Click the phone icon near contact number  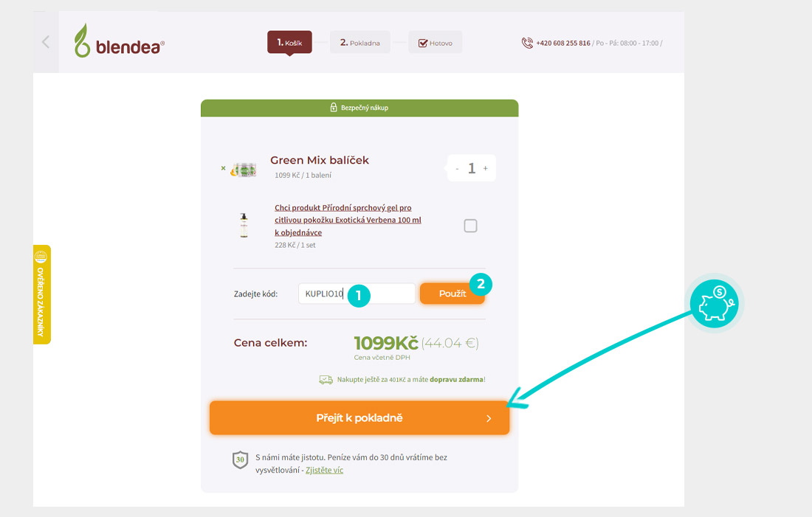pyautogui.click(x=527, y=43)
